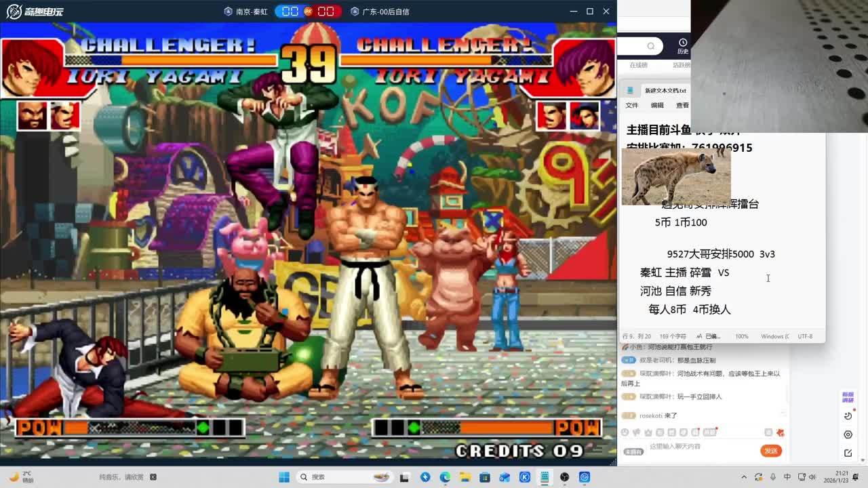The width and height of the screenshot is (868, 488).
Task: Maximize the emulator window
Action: pyautogui.click(x=590, y=12)
